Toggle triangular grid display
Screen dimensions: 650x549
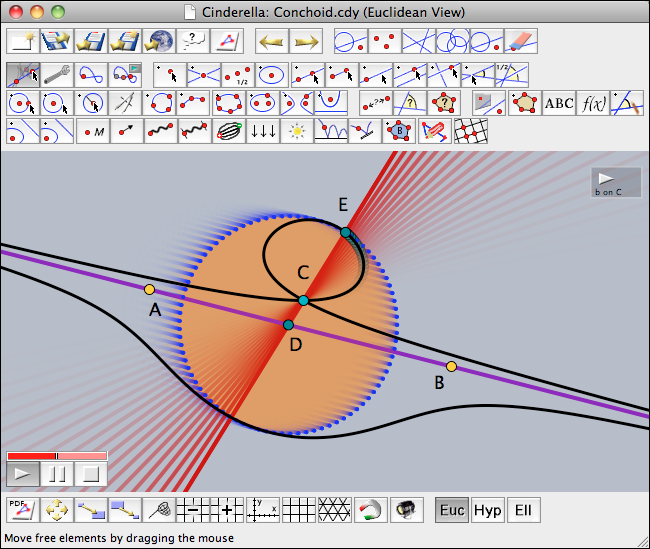335,510
